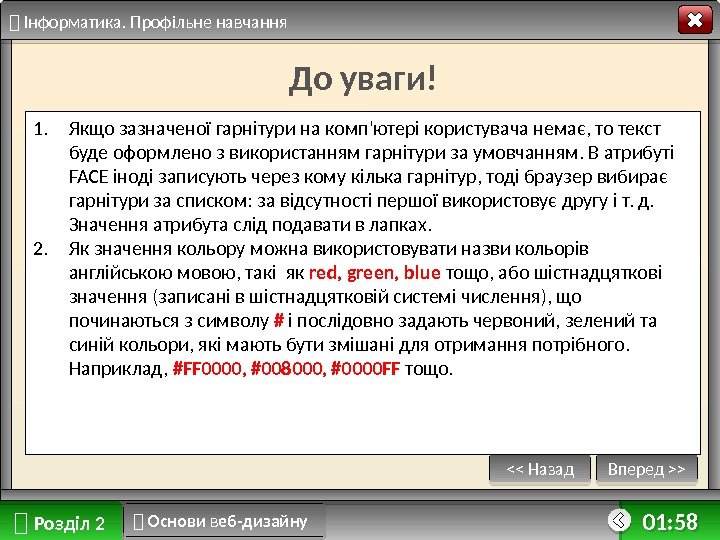This screenshot has width=720, height=540.
Task: Go back with the << Назад button
Action: point(540,469)
